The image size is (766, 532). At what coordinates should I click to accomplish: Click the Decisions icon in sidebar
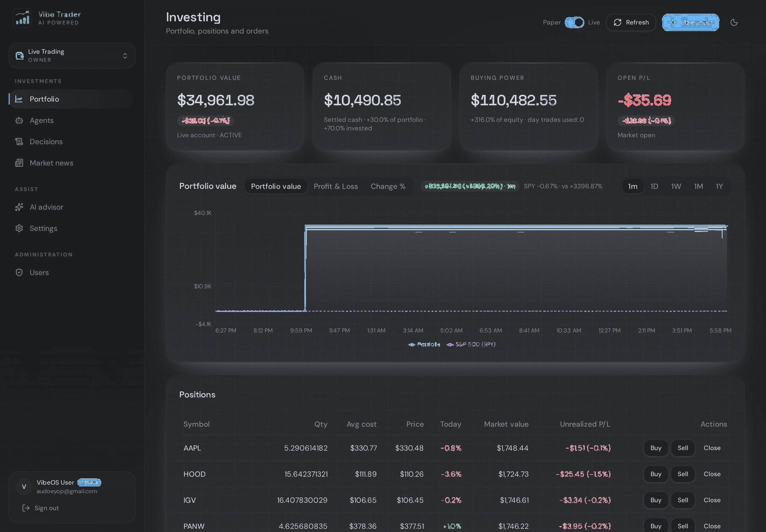pos(19,142)
